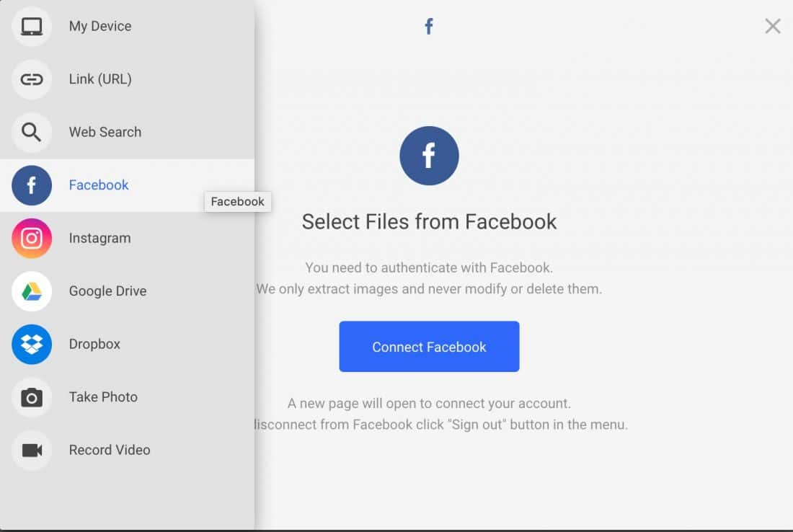Select the Record Video text entry
The width and height of the screenshot is (793, 532).
(x=110, y=450)
